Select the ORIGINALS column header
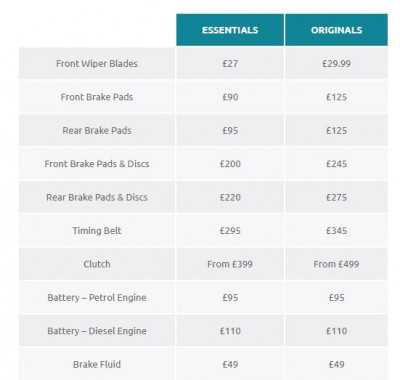400x380 pixels. coord(336,30)
